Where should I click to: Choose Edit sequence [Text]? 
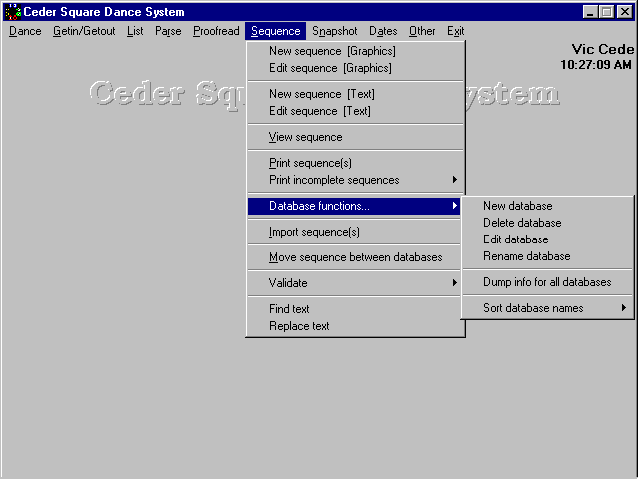355,111
